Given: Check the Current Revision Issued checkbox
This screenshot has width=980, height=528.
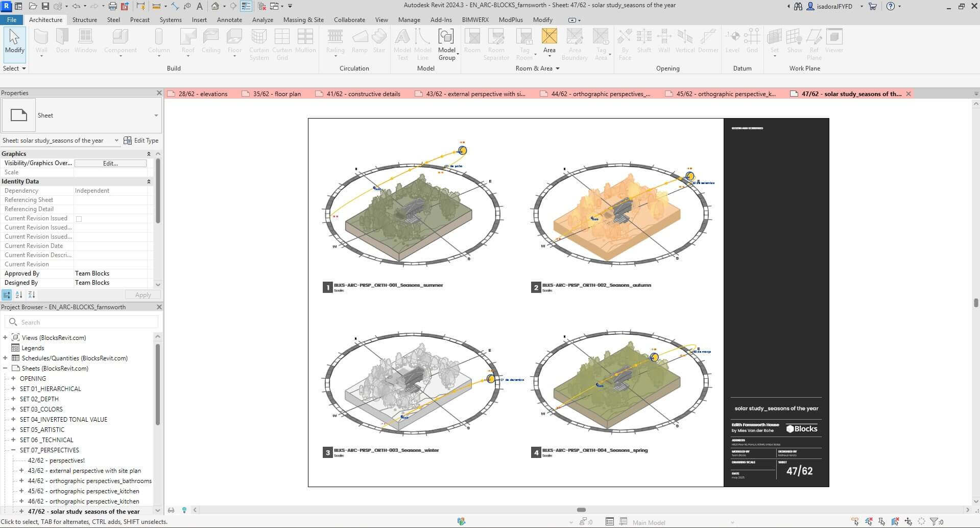Looking at the screenshot, I should 79,219.
